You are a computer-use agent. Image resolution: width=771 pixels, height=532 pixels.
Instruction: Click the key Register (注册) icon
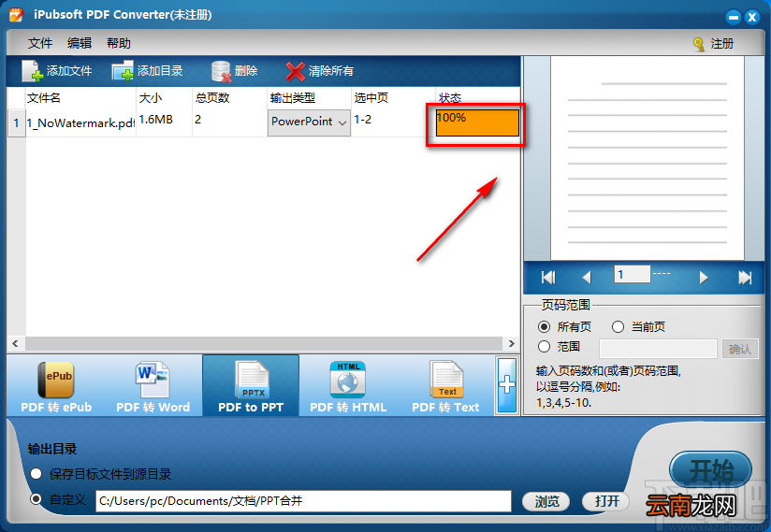point(699,44)
